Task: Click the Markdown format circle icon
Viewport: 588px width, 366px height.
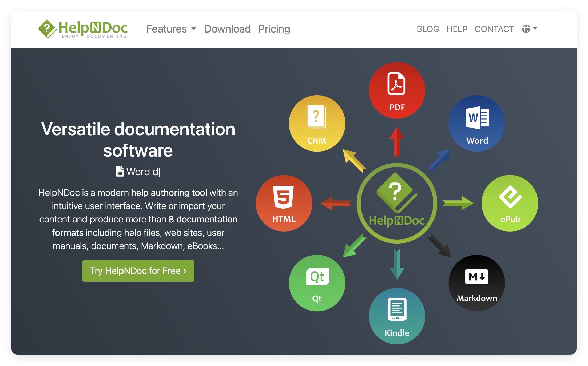Action: (477, 283)
